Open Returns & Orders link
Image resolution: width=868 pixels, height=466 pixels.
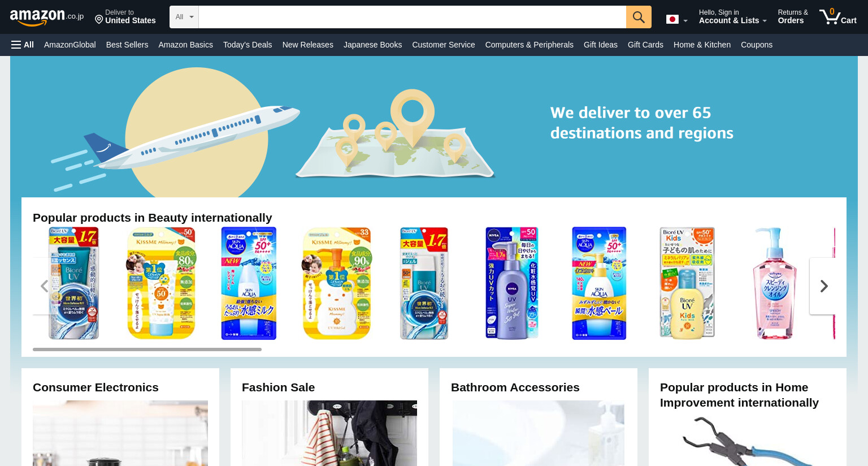pos(793,16)
